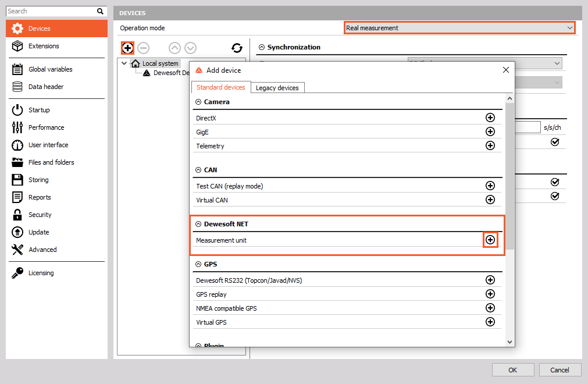Open the Data header settings
588x384 pixels.
[x=56, y=87]
